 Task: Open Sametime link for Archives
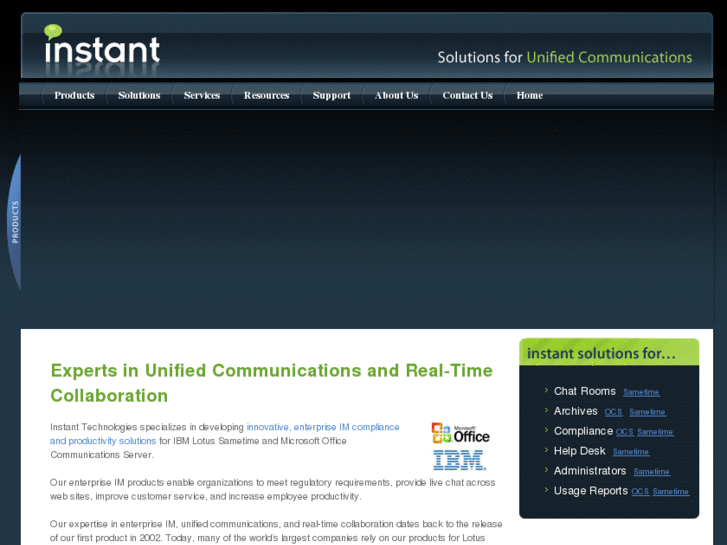[647, 412]
